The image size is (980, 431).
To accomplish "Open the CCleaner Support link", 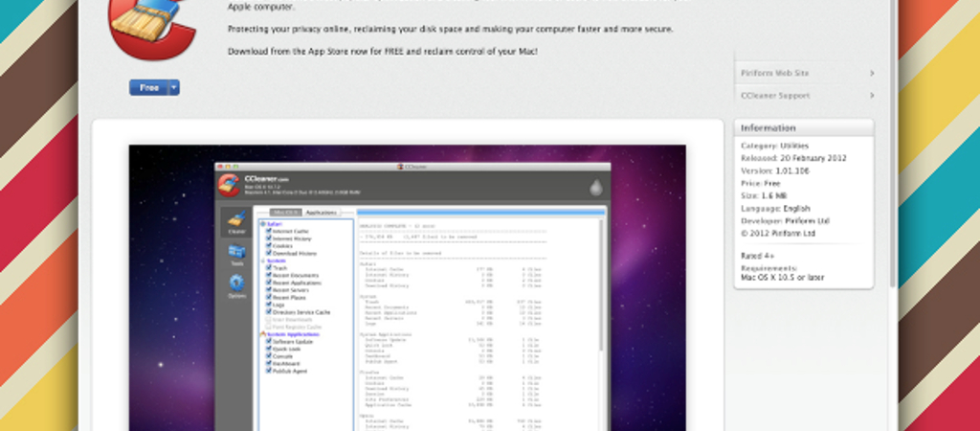I will [x=775, y=96].
